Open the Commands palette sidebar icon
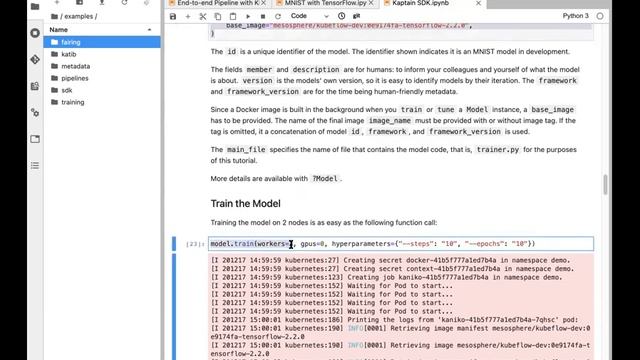 [35, 86]
